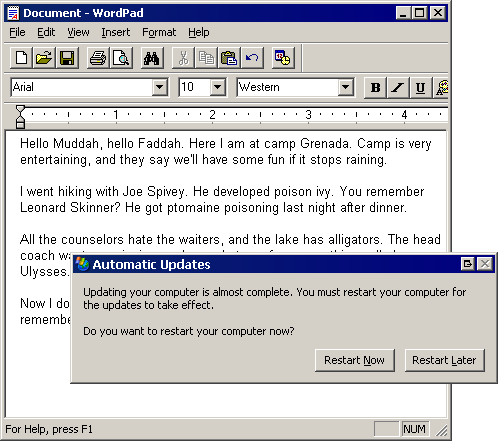This screenshot has height=441, width=500.
Task: Click the Find binoculars icon
Action: 152,58
